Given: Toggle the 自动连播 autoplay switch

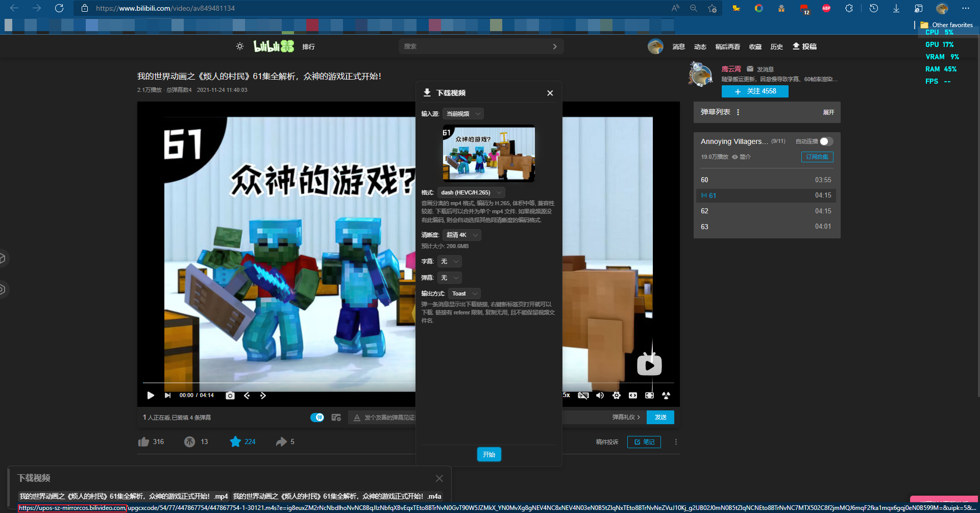Looking at the screenshot, I should point(826,141).
